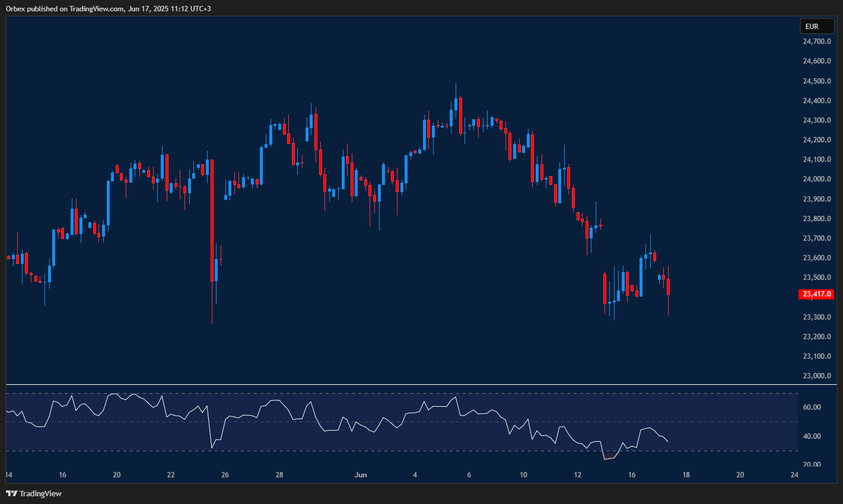Click the timestamp Jun 17, 2025 11:12

(x=161, y=8)
